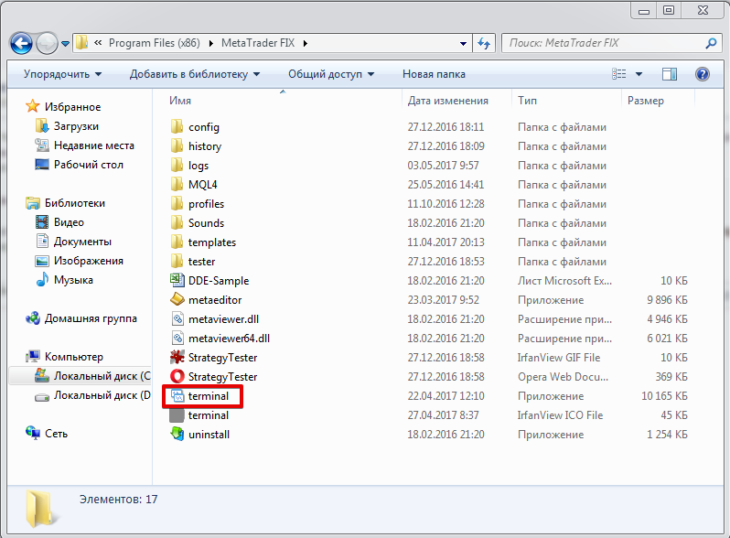Select the StrategyTester GIF file icon

click(x=177, y=357)
